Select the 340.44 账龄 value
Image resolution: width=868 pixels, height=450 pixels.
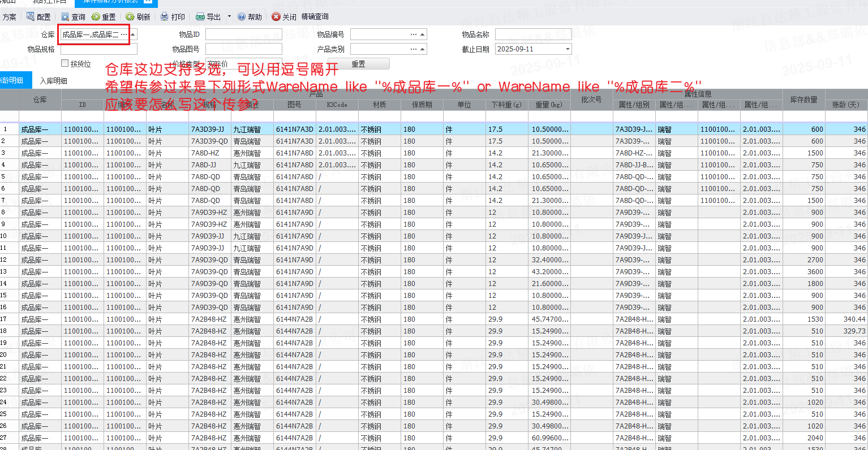click(x=846, y=319)
